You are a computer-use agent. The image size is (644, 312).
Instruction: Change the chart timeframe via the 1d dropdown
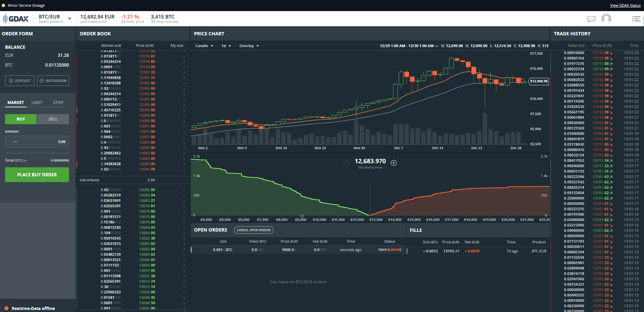coord(226,46)
